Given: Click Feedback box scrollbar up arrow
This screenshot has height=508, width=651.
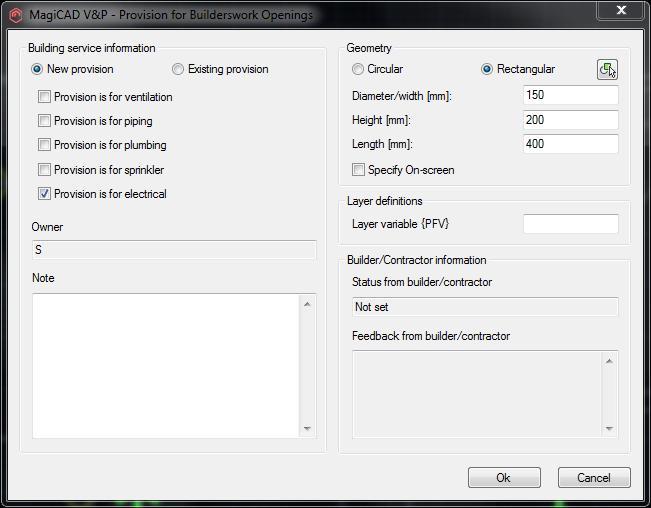Looking at the screenshot, I should [x=609, y=361].
